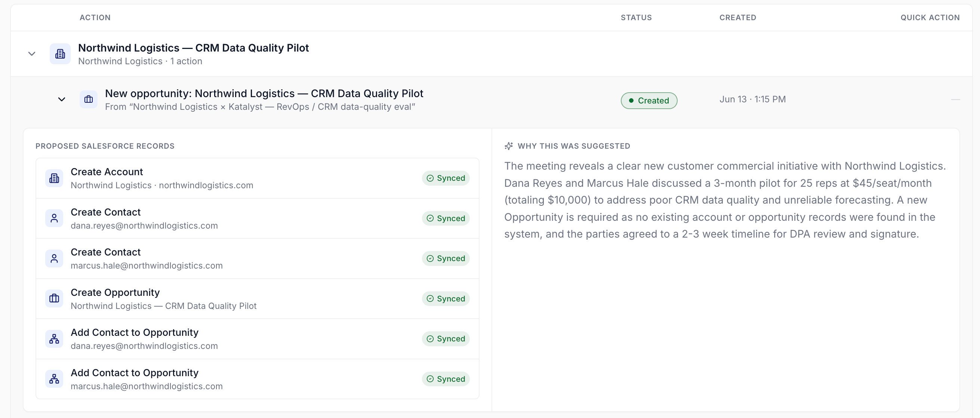
Task: Click hierarchy icon for dana.reyes Add Contact
Action: coord(54,339)
